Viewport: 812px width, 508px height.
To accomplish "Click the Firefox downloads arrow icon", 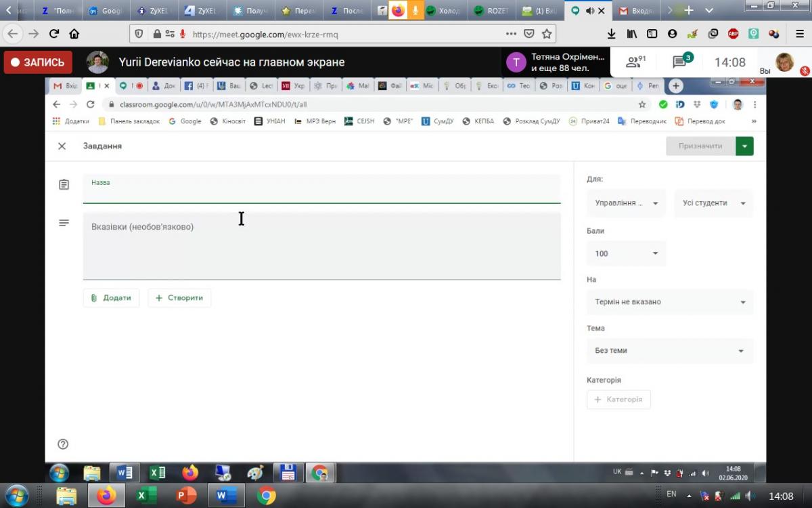I will click(x=612, y=34).
